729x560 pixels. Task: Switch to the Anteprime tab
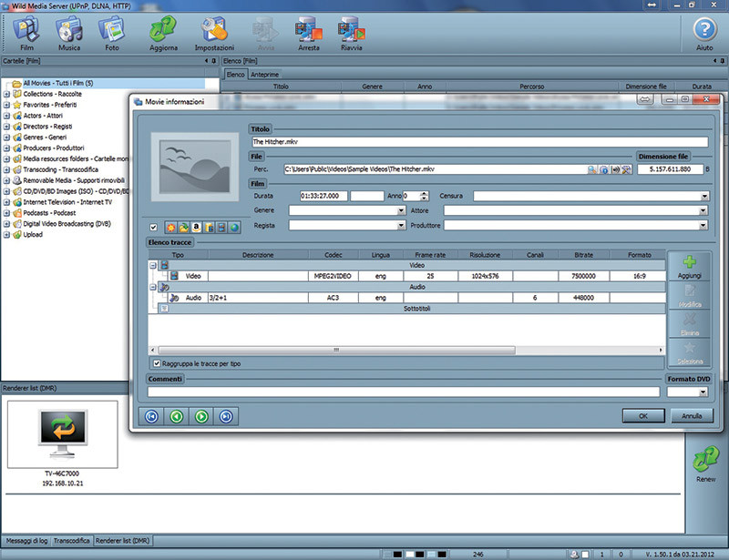click(x=264, y=75)
